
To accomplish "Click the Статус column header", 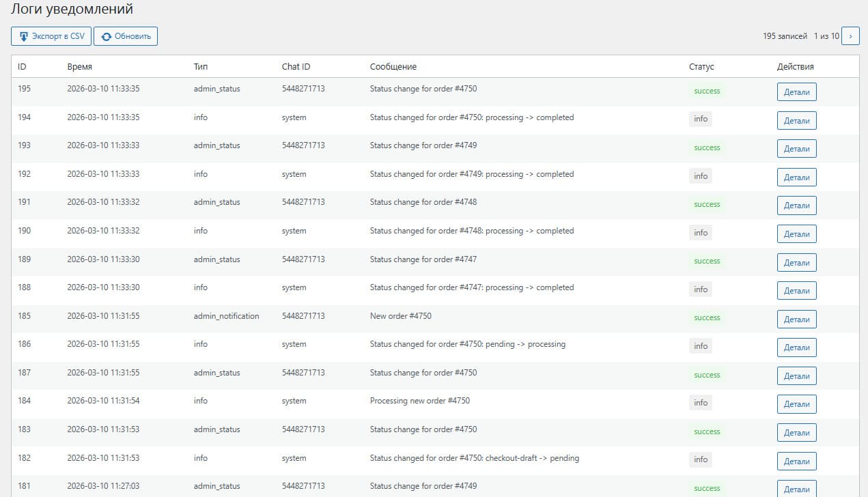I will (701, 67).
